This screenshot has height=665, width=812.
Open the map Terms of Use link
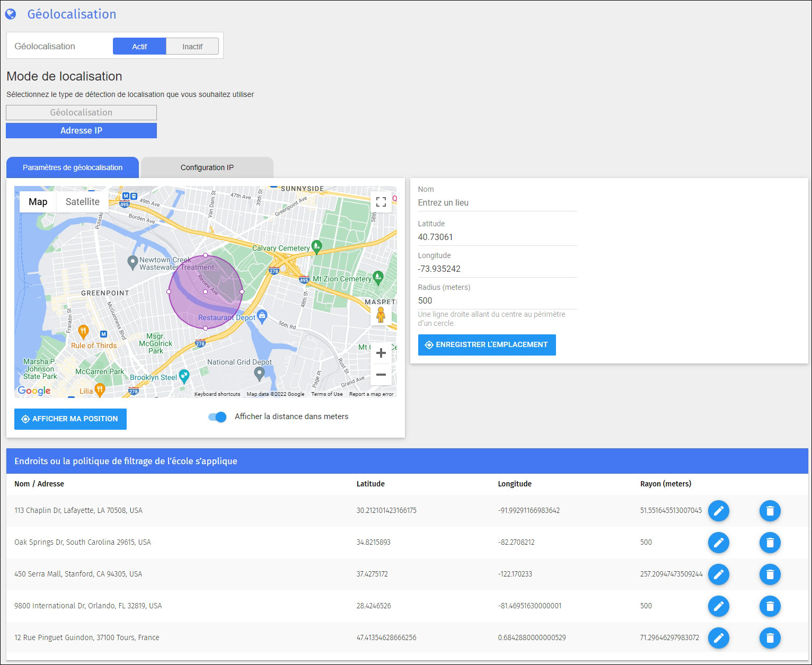pos(326,394)
